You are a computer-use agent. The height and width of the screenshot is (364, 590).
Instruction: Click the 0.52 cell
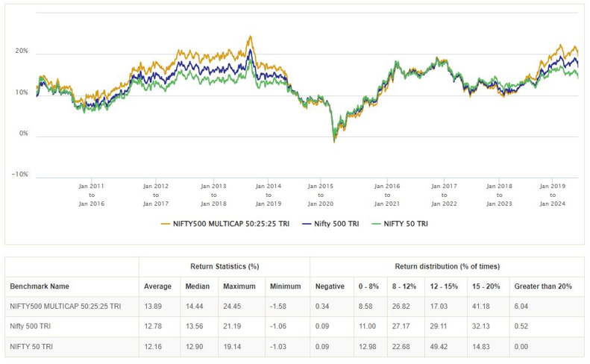click(521, 327)
